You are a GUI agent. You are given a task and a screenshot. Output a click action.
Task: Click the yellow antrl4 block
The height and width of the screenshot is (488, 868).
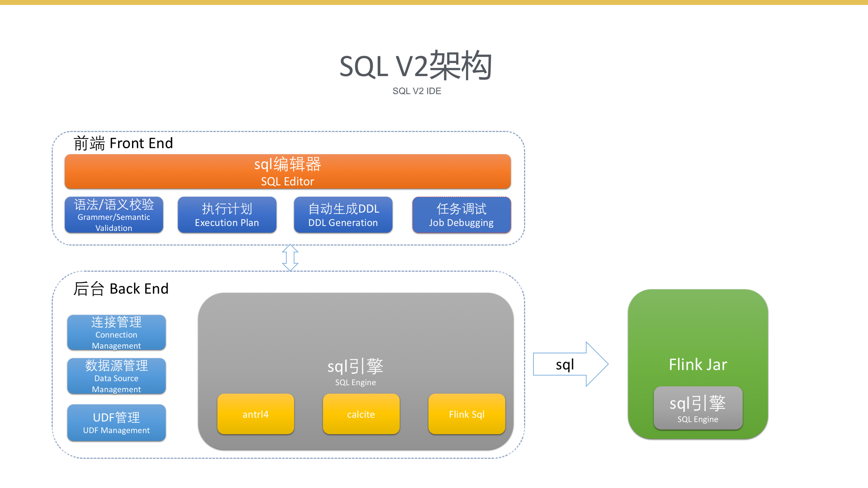pos(256,414)
